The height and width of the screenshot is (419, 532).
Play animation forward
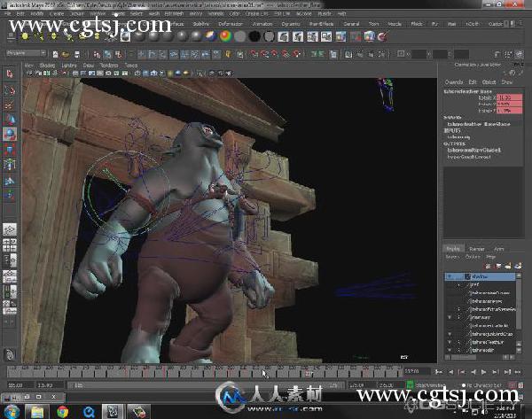pos(484,372)
